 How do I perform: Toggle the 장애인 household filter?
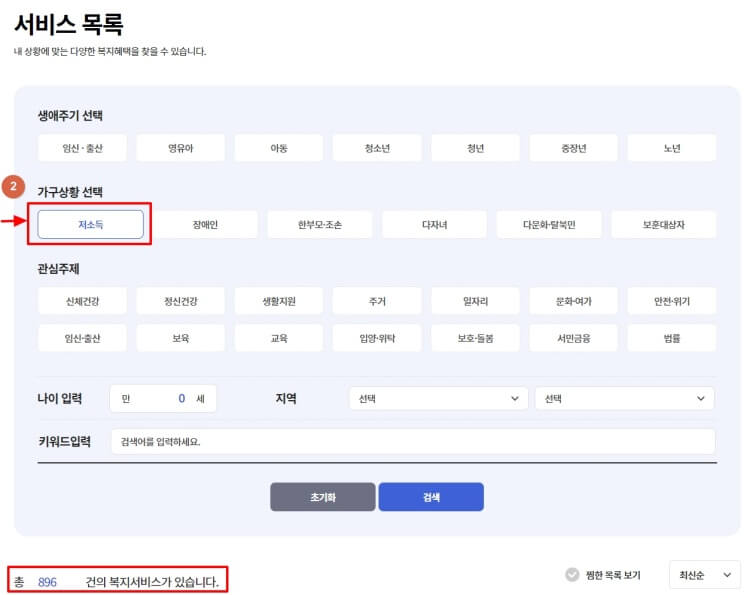point(205,224)
